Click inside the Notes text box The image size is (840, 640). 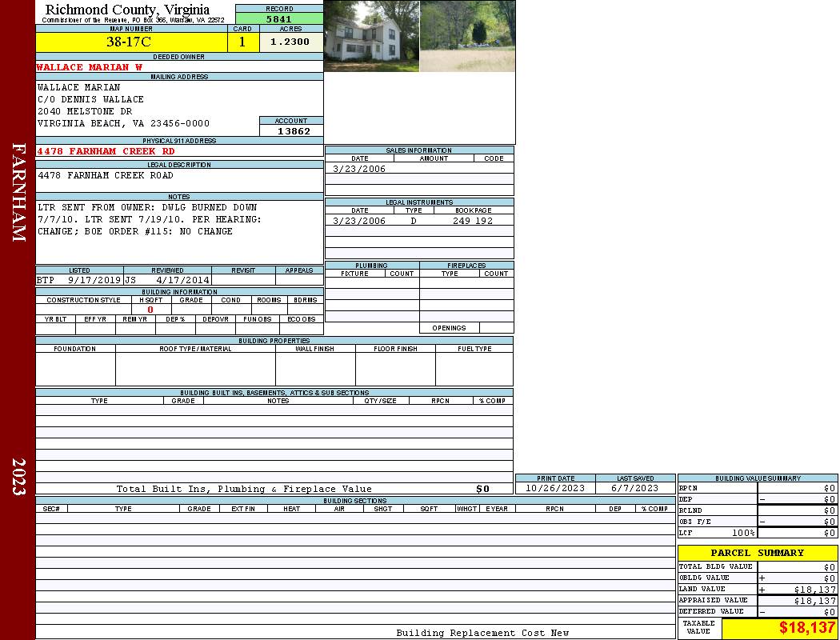(178, 232)
